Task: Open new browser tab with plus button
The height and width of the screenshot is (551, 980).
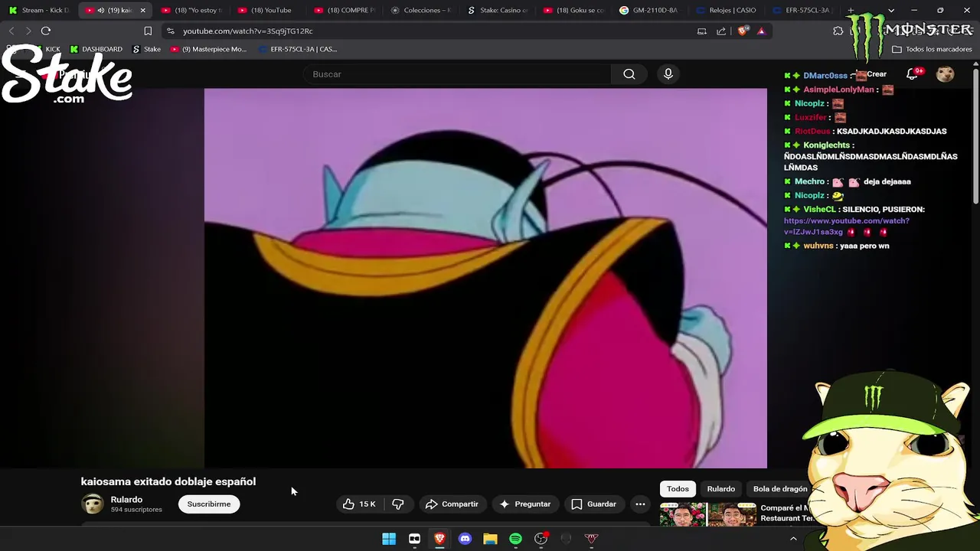Action: tap(851, 10)
